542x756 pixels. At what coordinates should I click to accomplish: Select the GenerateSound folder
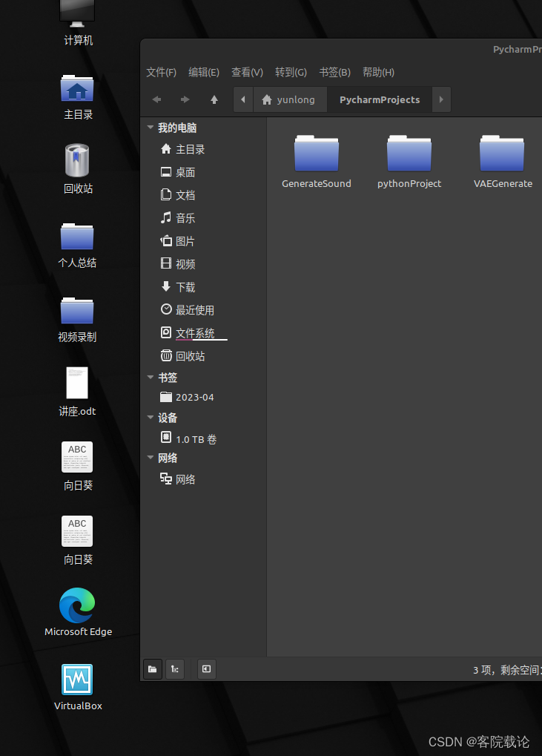317,162
